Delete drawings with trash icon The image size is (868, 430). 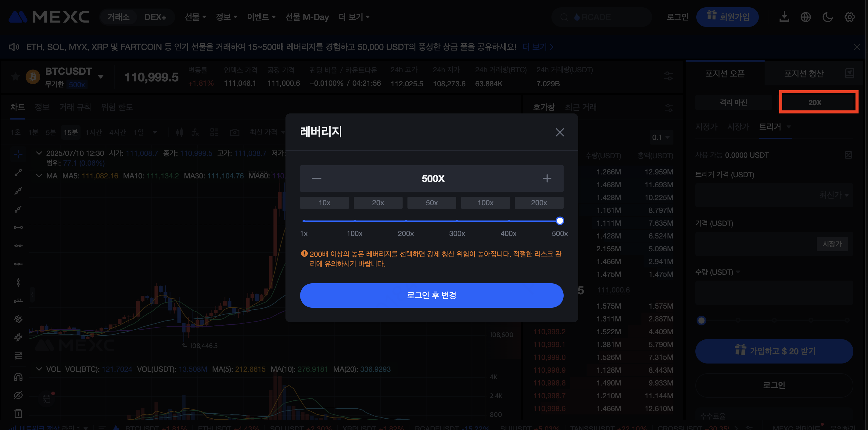(18, 413)
